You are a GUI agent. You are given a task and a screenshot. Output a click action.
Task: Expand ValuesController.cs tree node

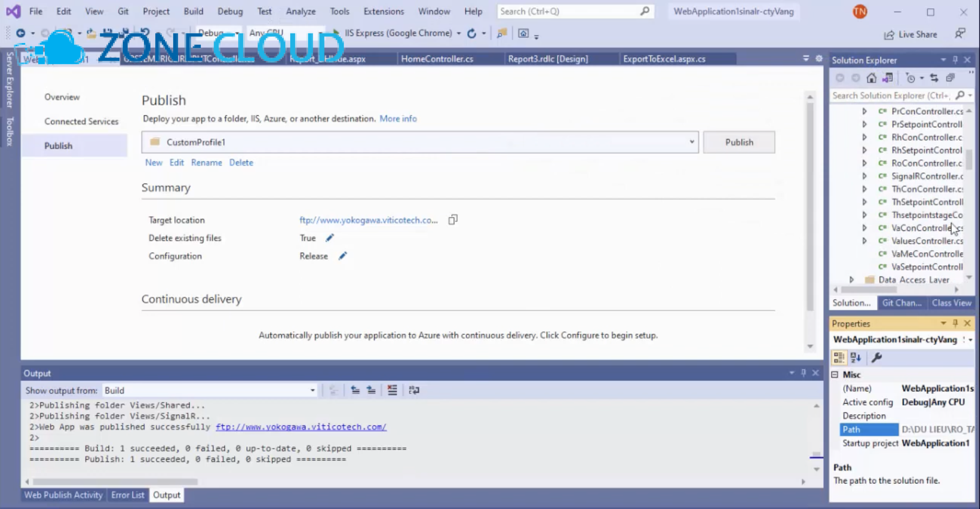click(864, 241)
